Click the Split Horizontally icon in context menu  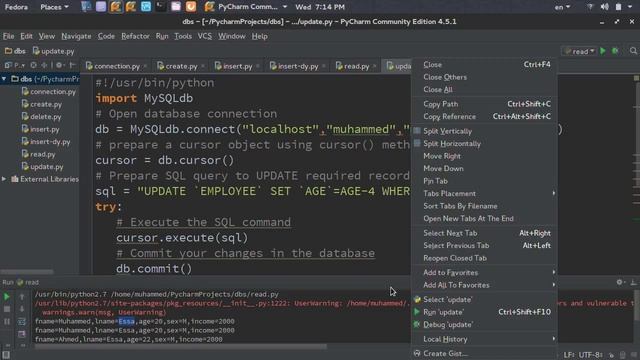417,143
